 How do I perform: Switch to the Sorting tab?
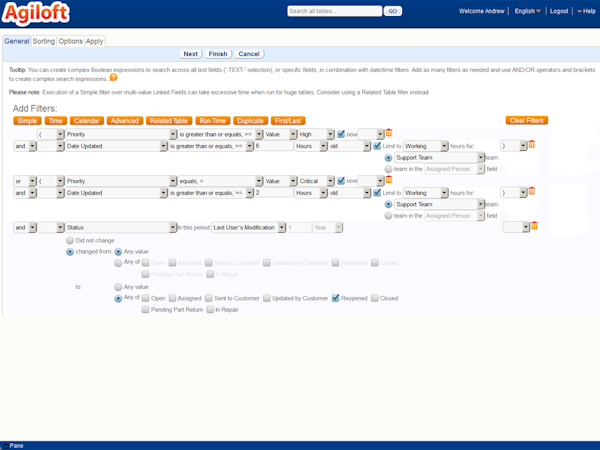click(44, 41)
